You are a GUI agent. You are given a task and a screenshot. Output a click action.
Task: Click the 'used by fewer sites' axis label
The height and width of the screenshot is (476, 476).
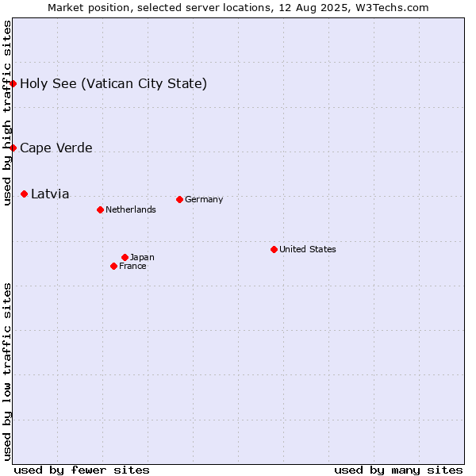[x=82, y=470]
